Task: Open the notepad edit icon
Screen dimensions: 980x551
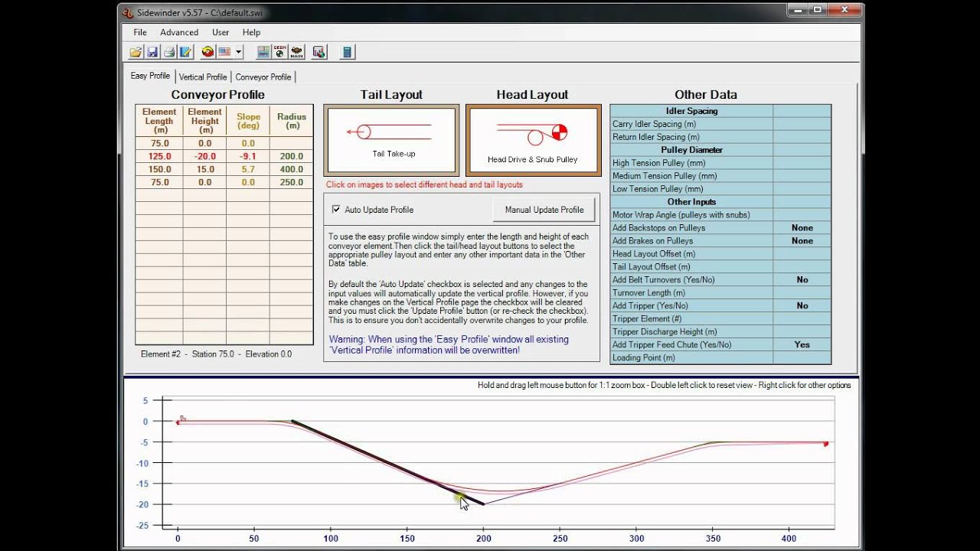Action: point(185,52)
